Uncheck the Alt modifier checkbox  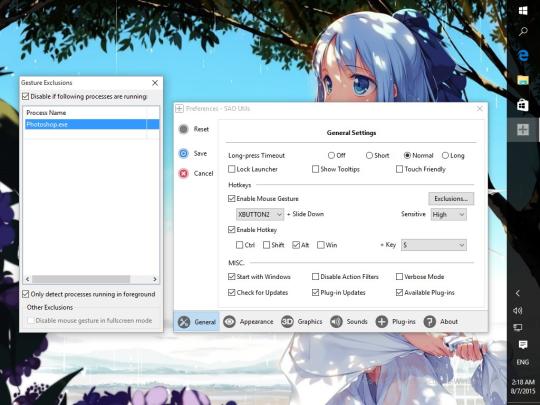[x=296, y=245]
